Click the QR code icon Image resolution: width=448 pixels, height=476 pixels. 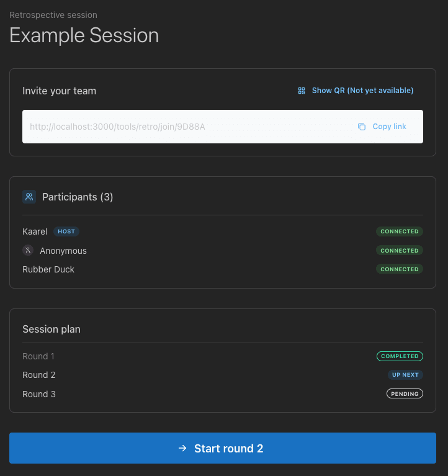pos(302,91)
